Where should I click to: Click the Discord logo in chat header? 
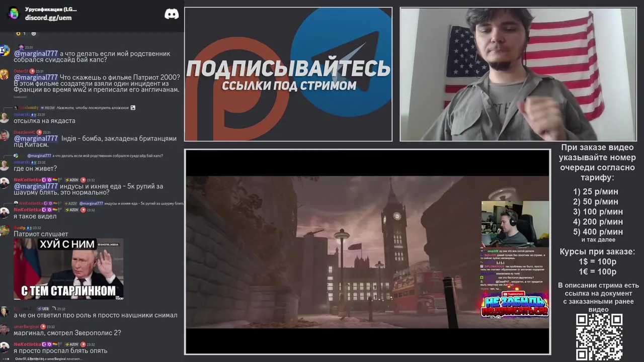(172, 14)
